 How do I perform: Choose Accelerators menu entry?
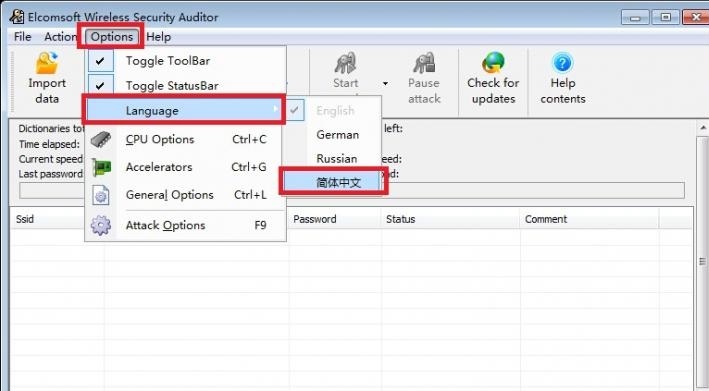click(185, 167)
